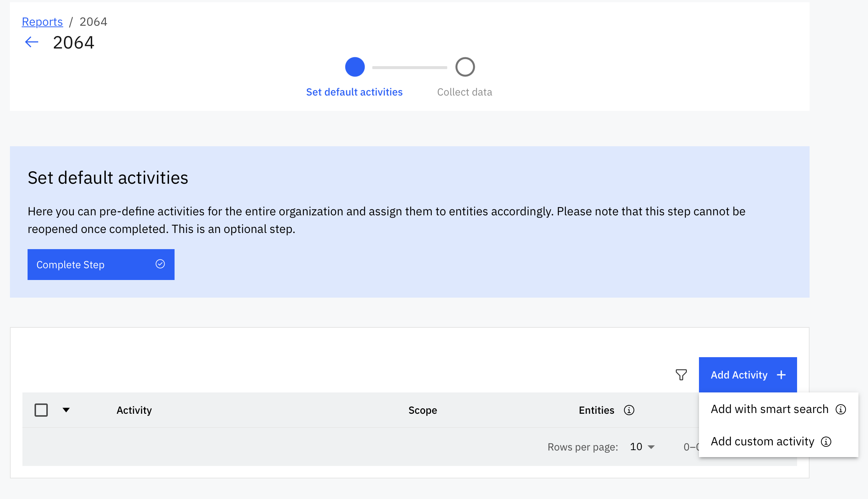Click the plus icon on Add Activity

(781, 375)
